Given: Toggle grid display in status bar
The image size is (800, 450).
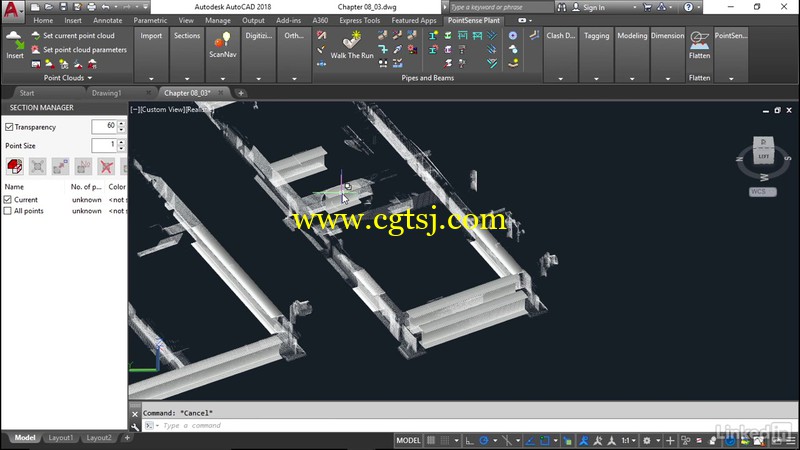Looking at the screenshot, I should pos(431,440).
